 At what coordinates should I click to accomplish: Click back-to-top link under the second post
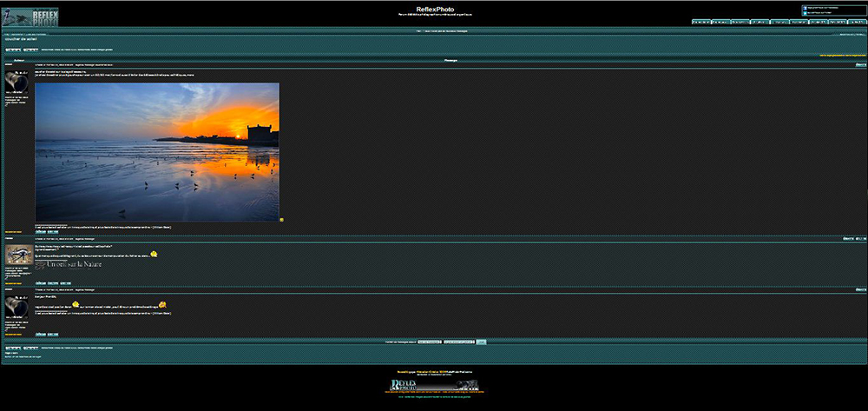13,283
